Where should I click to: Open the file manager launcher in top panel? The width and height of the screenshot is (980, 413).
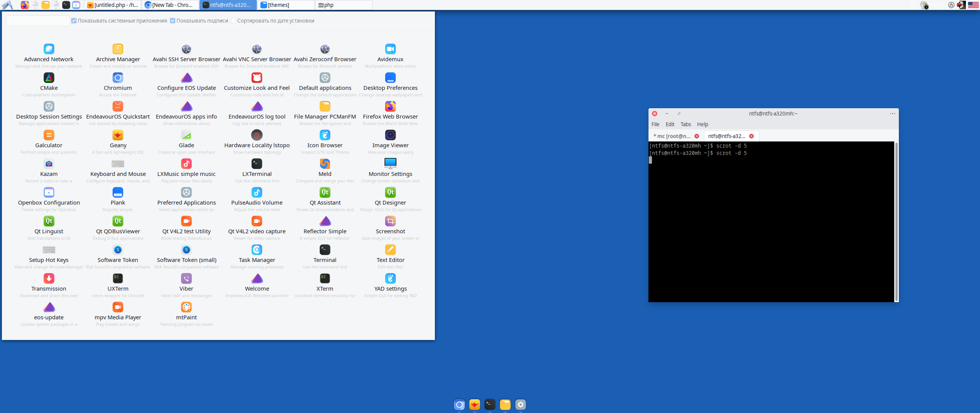coord(46,5)
